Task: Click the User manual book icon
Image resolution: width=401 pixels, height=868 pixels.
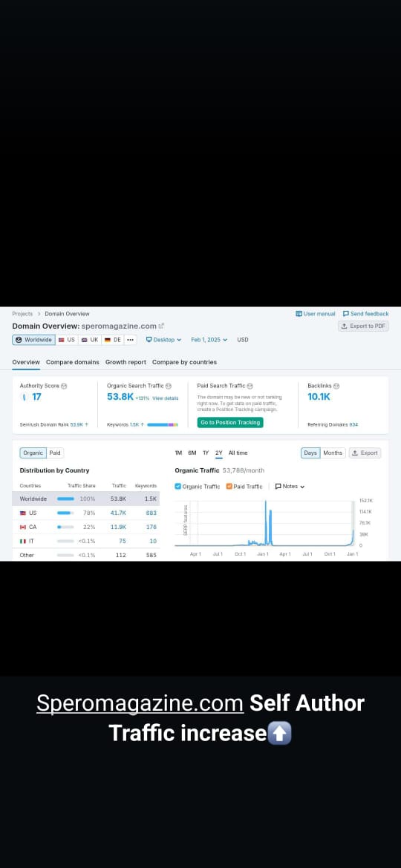Action: [x=299, y=313]
